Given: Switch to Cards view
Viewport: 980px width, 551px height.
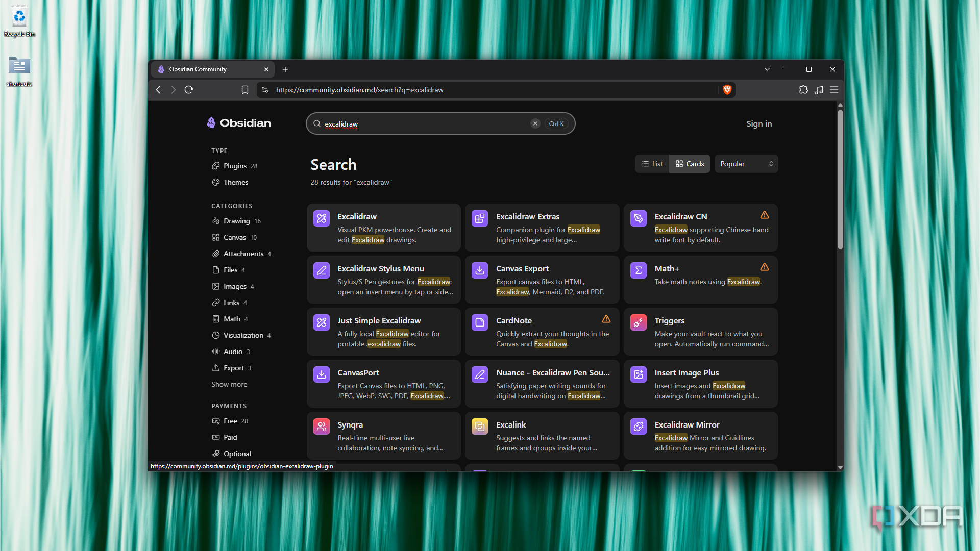Looking at the screenshot, I should (690, 164).
